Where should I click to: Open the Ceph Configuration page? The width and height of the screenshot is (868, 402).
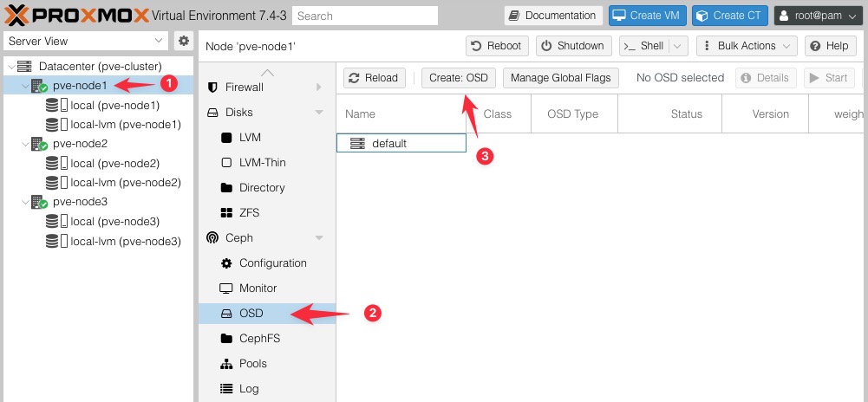(x=267, y=263)
